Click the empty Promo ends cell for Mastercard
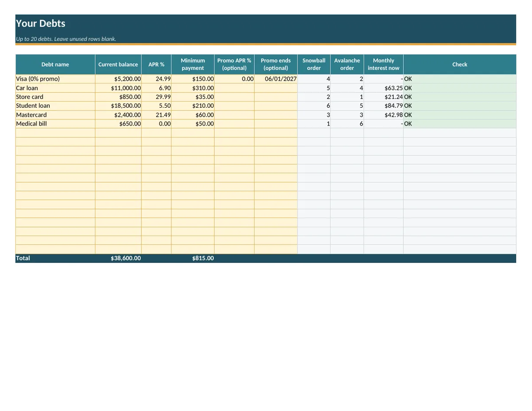532x411 pixels. click(276, 115)
